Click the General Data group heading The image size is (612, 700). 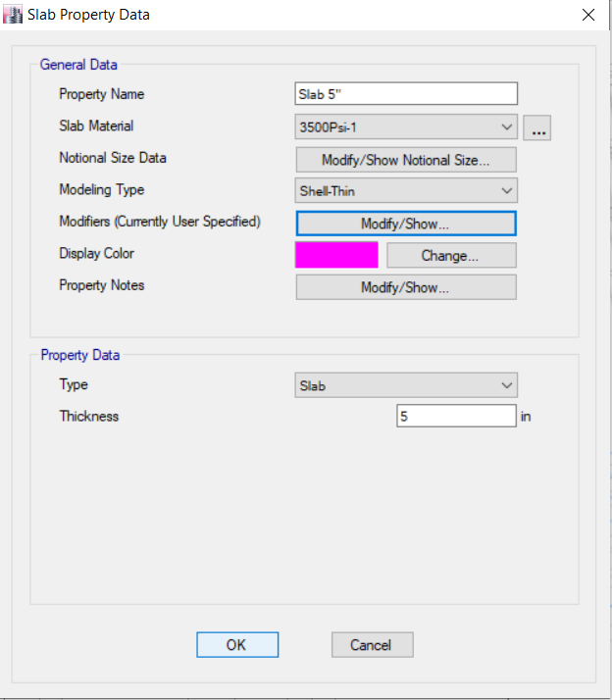point(78,65)
